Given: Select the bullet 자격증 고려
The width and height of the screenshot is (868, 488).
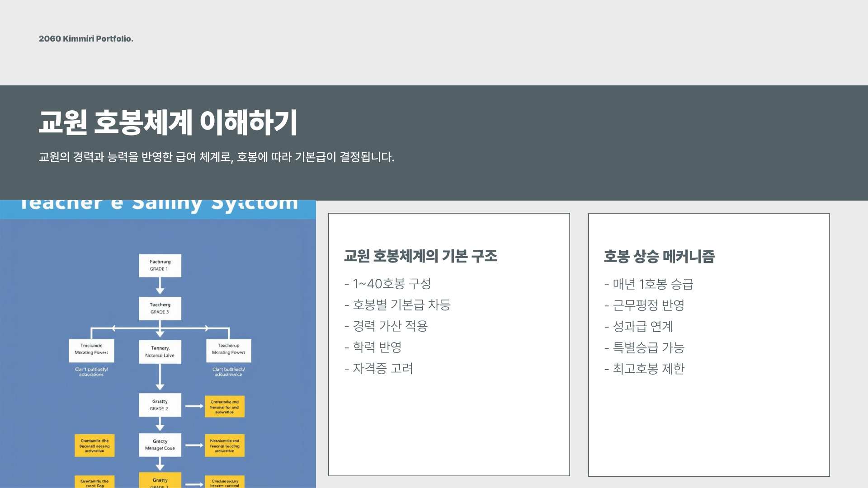Looking at the screenshot, I should [x=379, y=369].
